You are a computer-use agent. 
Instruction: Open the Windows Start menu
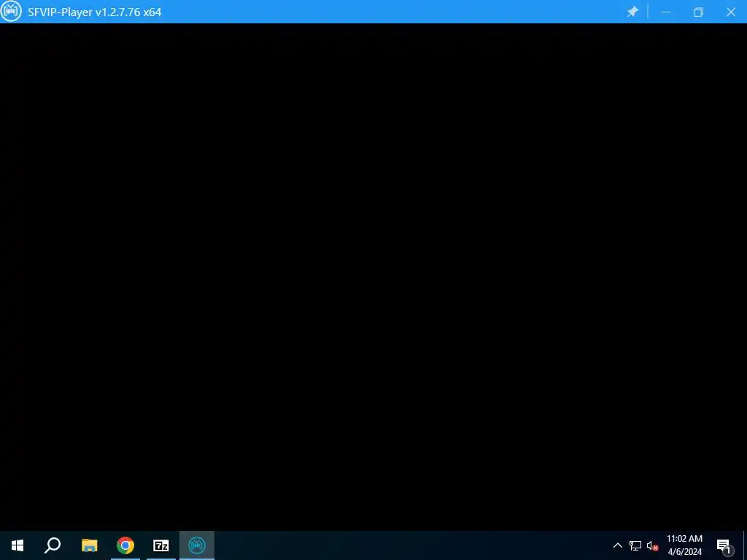coord(18,545)
